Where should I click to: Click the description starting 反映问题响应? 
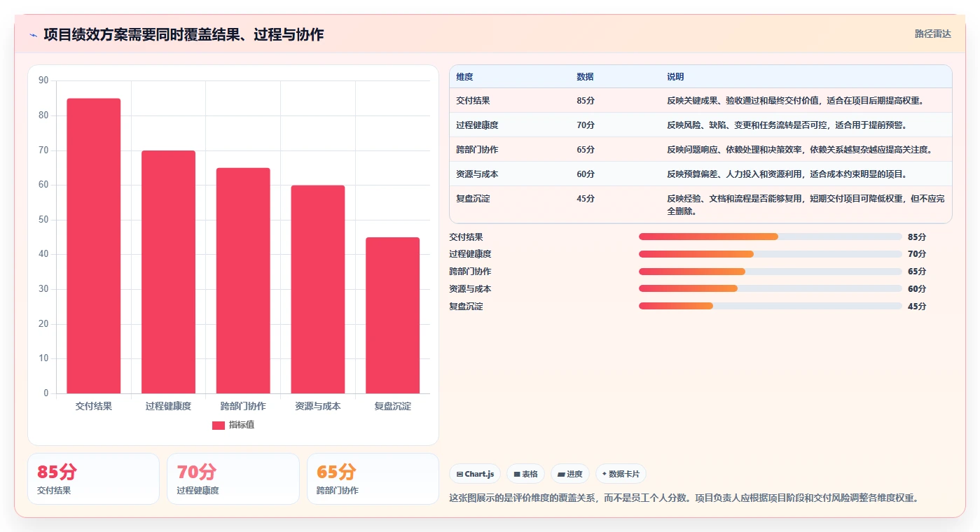pos(799,150)
